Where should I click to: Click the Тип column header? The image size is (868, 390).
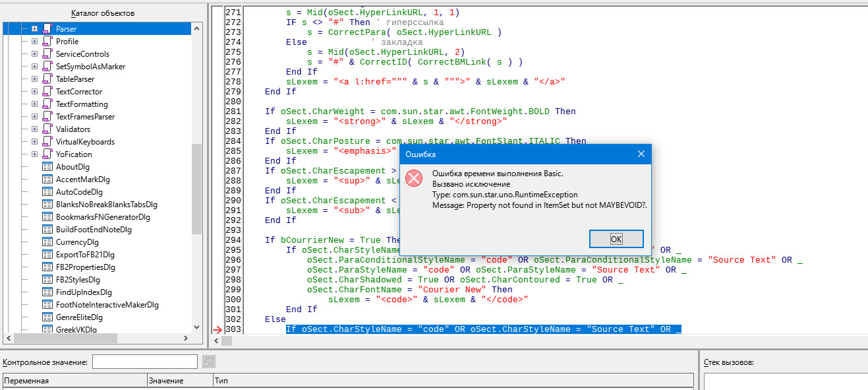(x=453, y=381)
